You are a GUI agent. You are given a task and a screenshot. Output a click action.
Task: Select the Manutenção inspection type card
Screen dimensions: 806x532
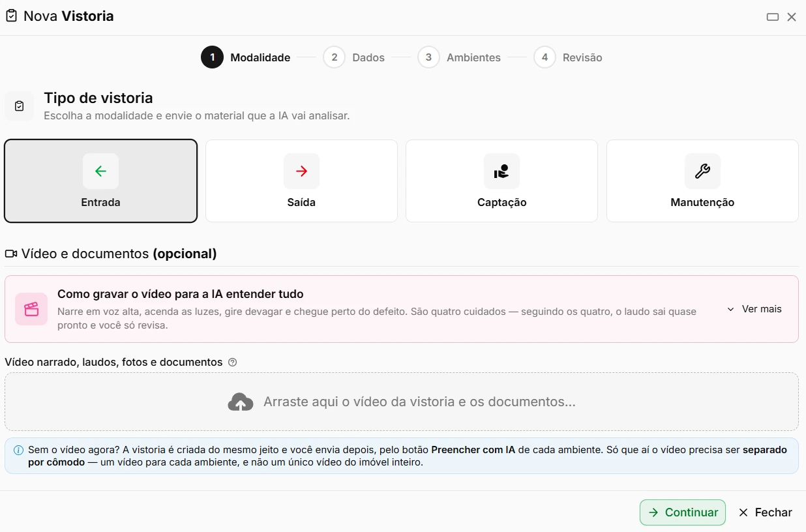pos(702,181)
